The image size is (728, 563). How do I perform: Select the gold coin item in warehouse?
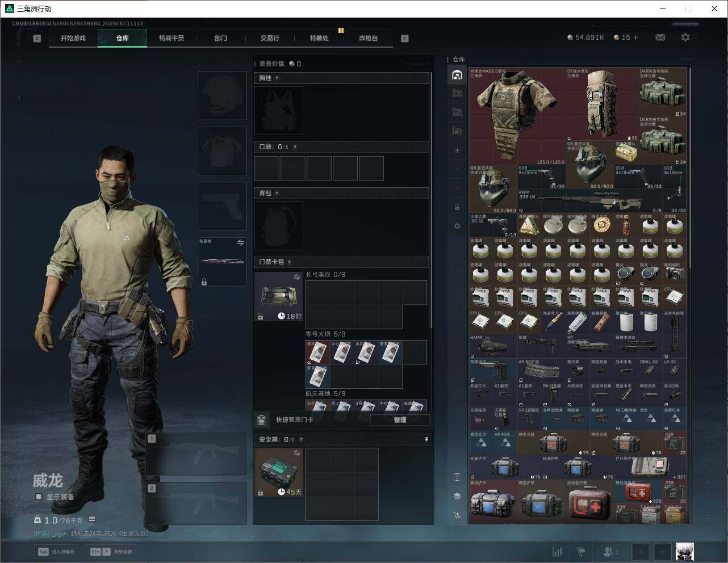[601, 225]
